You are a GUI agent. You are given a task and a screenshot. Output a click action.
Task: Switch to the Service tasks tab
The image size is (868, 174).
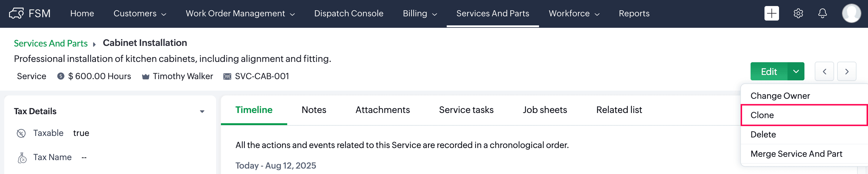coord(466,110)
